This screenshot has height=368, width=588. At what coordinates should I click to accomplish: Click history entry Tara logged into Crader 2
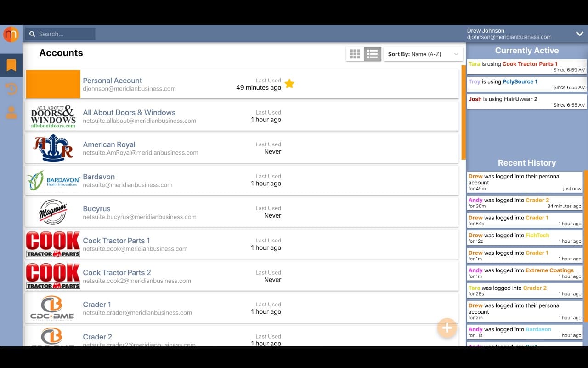pos(525,291)
